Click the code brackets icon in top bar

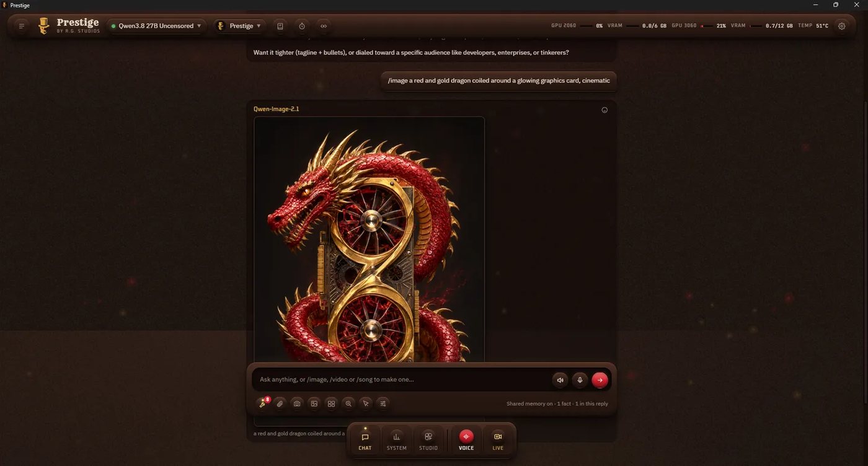(323, 26)
